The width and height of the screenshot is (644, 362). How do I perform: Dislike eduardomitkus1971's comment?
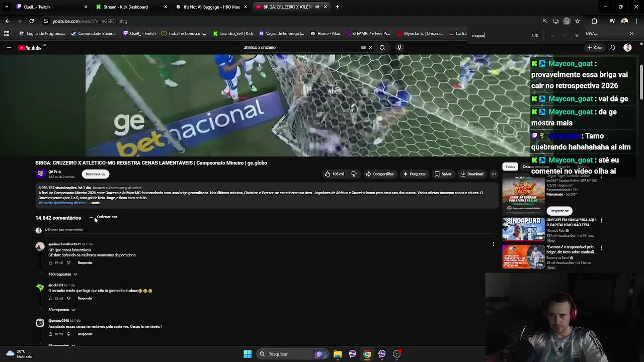point(69,262)
